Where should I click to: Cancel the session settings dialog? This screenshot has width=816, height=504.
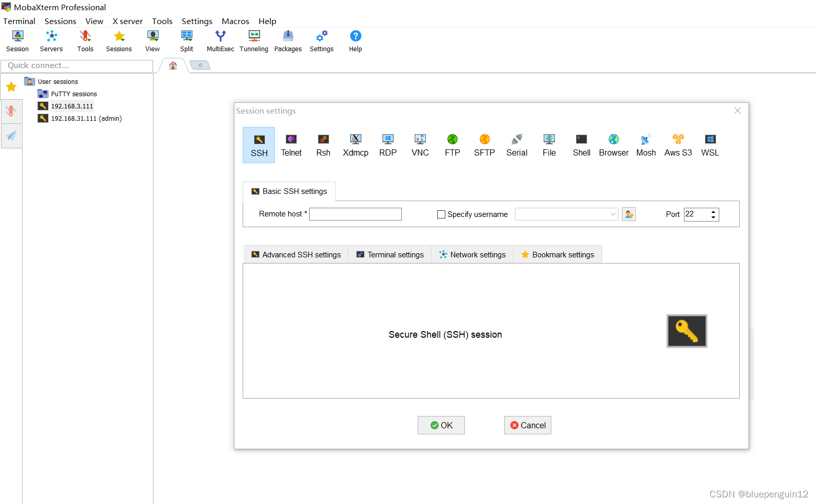(528, 425)
